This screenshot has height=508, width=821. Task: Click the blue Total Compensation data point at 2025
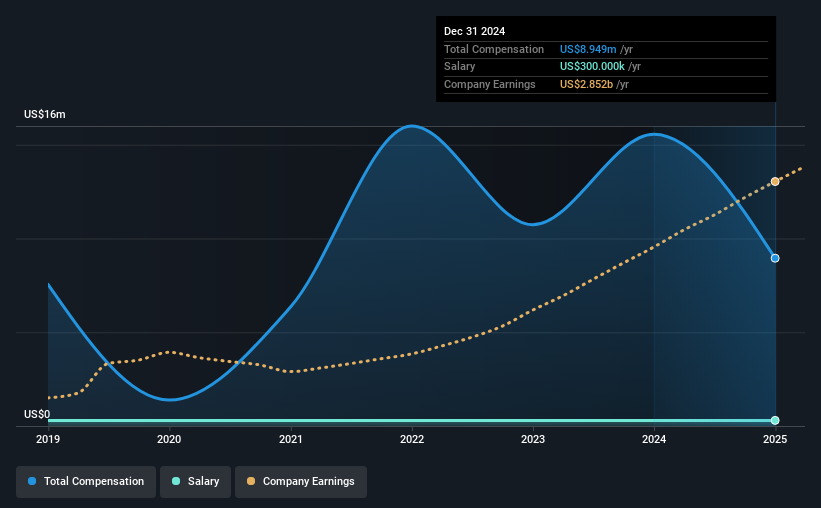point(775,258)
